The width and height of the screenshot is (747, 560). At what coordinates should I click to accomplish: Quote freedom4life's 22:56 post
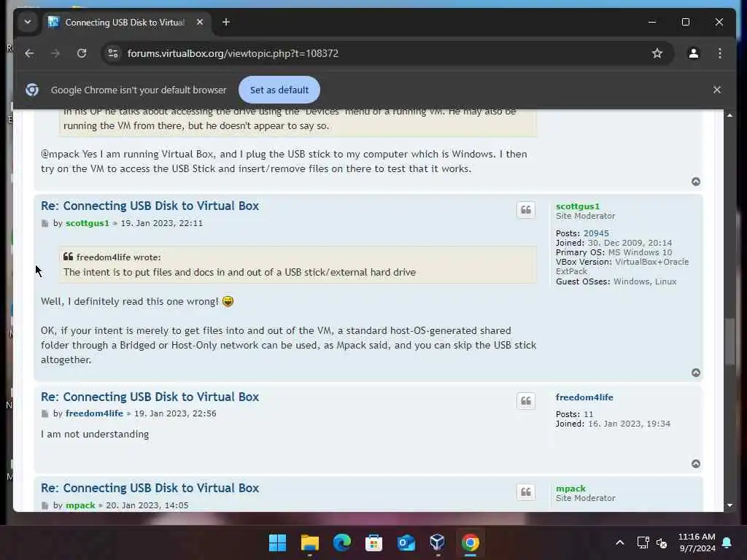coord(526,401)
